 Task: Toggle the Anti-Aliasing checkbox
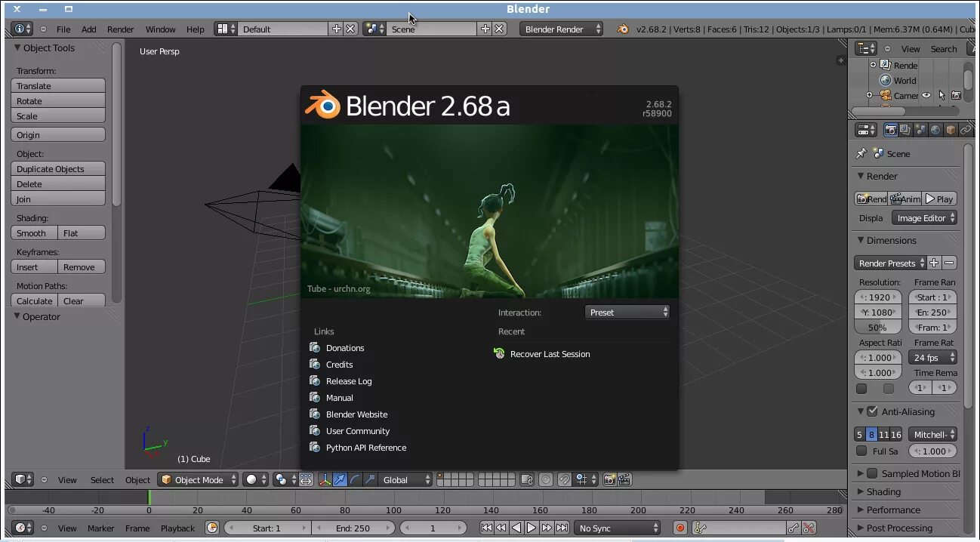(x=872, y=411)
